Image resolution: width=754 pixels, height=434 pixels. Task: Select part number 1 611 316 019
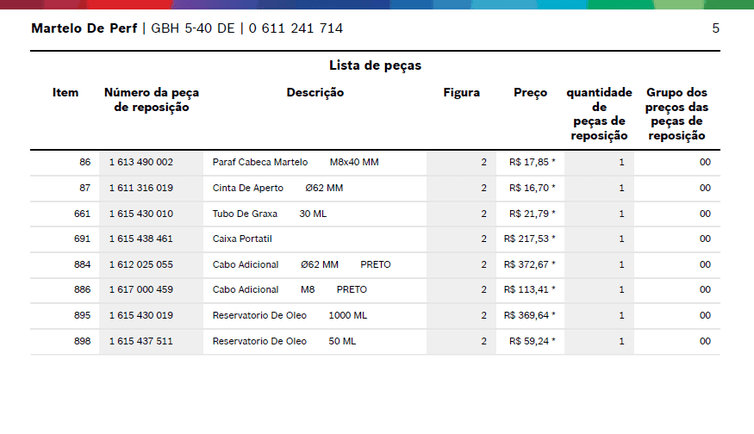click(x=141, y=188)
